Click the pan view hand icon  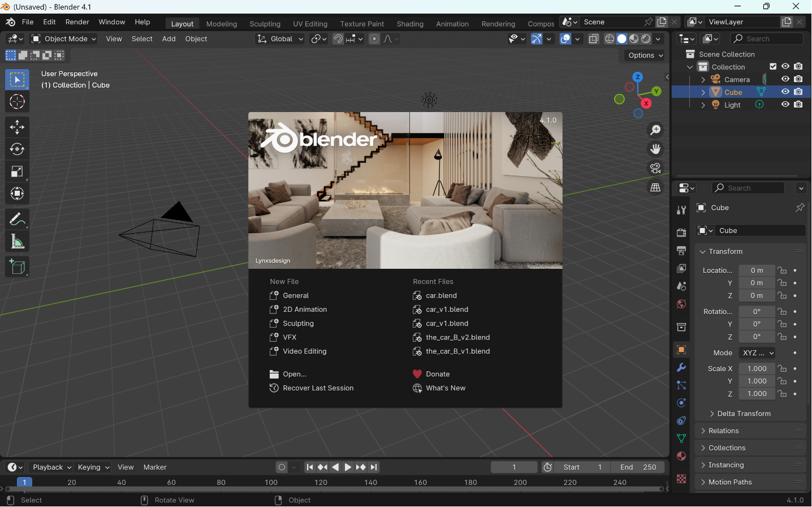[x=655, y=149]
